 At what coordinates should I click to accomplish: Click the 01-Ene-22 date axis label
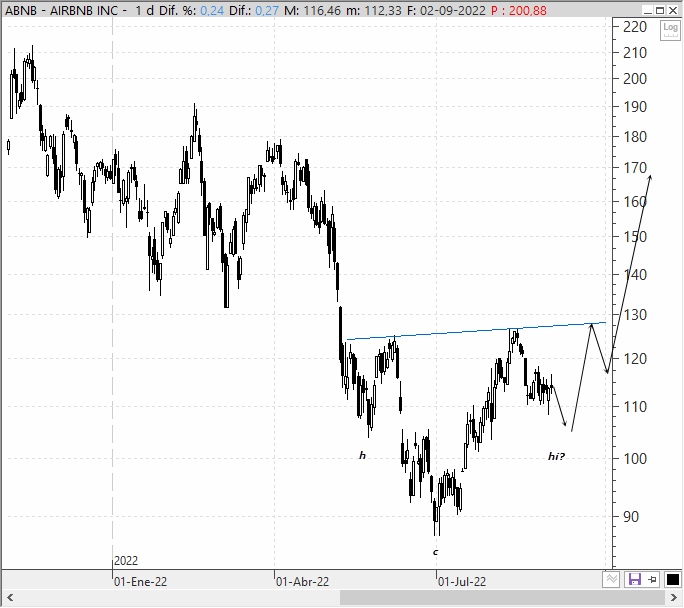[140, 582]
